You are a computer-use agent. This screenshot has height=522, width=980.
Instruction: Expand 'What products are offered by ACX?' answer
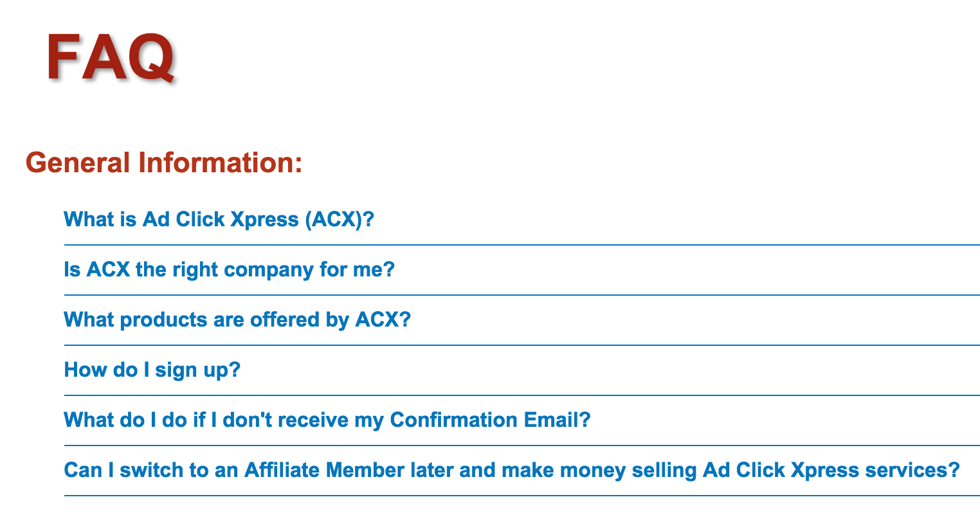coord(237,320)
